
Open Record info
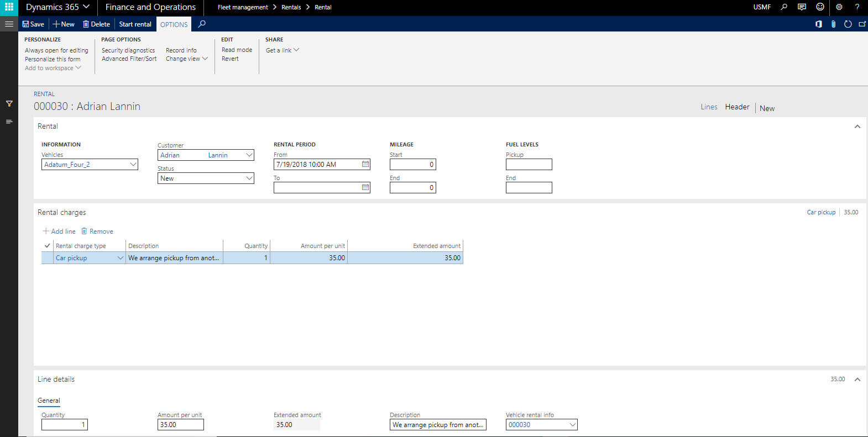tap(181, 50)
